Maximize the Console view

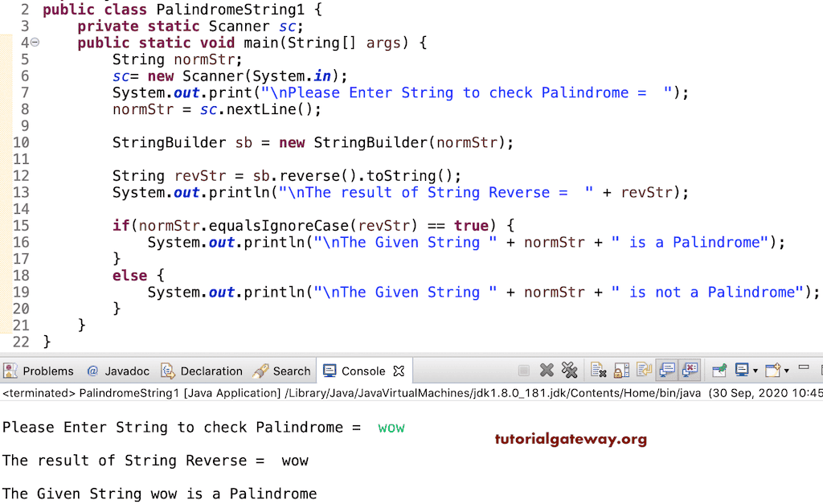click(x=820, y=368)
